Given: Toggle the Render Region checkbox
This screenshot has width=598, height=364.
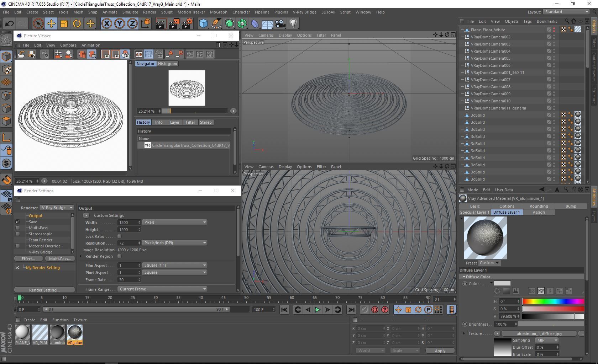Looking at the screenshot, I should point(119,256).
